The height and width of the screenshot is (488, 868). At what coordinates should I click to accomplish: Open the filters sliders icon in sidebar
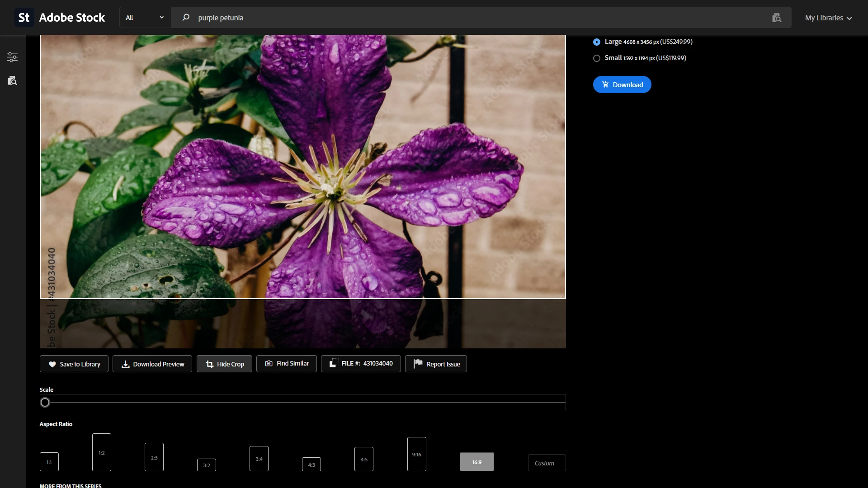click(x=12, y=57)
